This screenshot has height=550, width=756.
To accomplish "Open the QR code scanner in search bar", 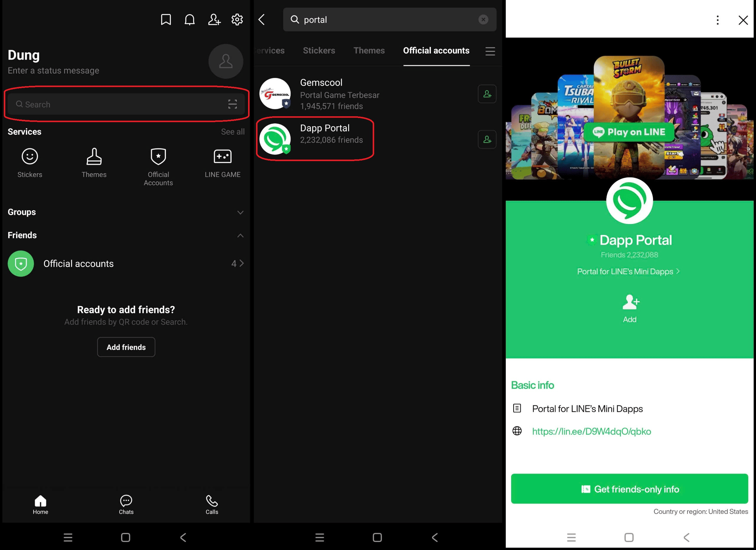I will pyautogui.click(x=232, y=104).
